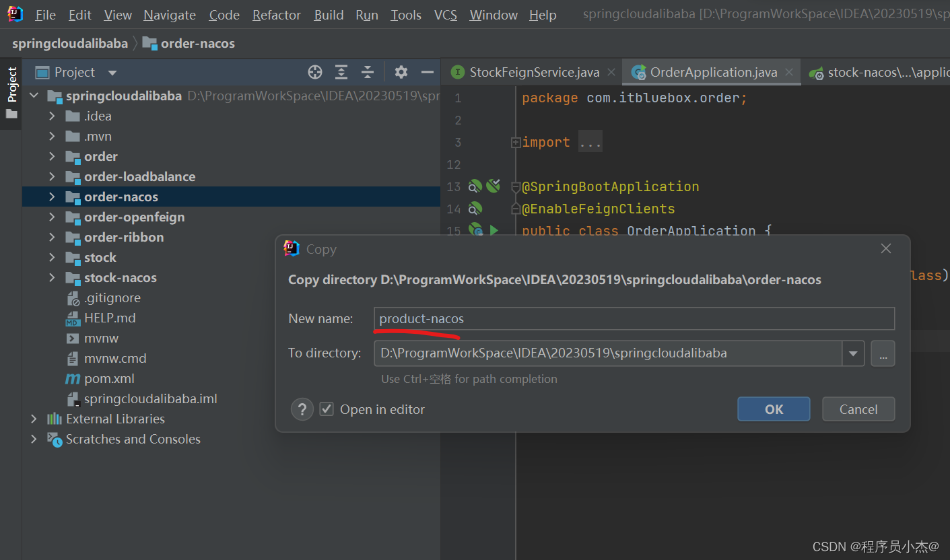Expand the order-loadbalance module
The height and width of the screenshot is (560, 950).
coord(52,176)
